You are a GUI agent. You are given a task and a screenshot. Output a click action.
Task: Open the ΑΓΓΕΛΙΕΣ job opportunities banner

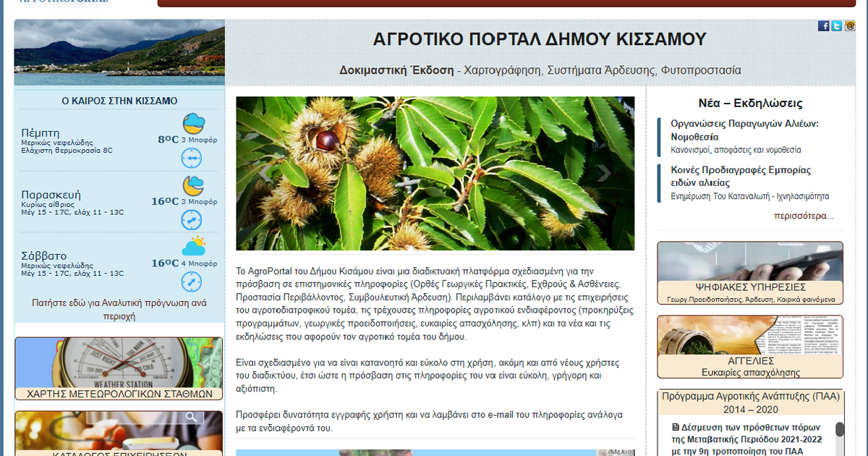[750, 347]
